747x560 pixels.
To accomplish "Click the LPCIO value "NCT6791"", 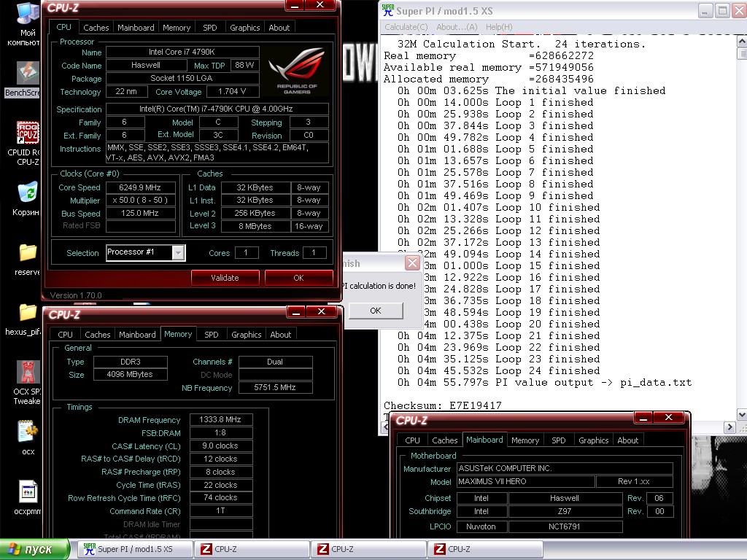I will 565,526.
